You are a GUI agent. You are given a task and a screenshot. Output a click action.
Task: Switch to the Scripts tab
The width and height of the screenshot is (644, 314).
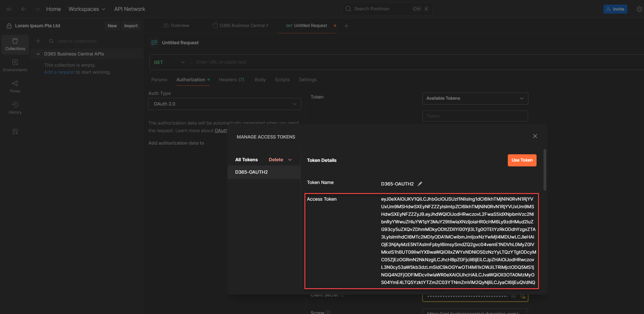click(x=282, y=80)
